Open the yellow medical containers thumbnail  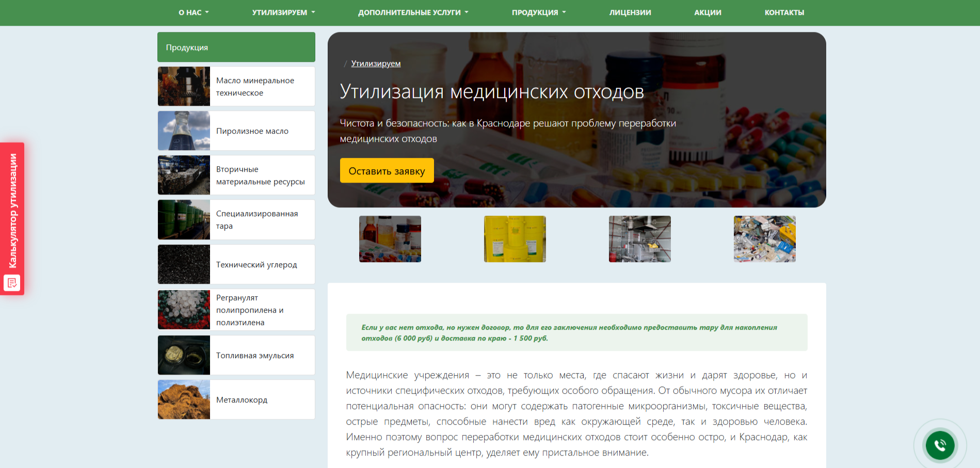tap(515, 239)
